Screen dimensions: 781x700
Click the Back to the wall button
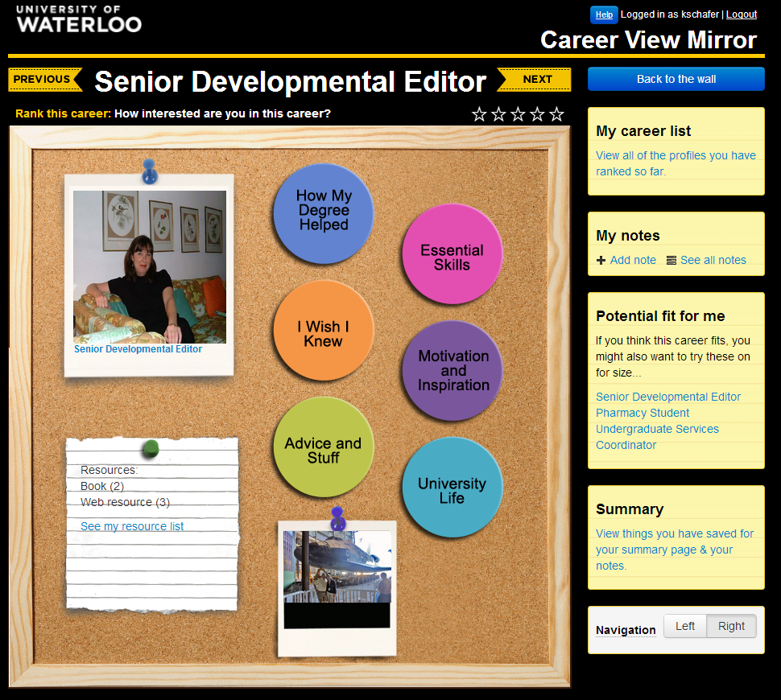coord(676,79)
